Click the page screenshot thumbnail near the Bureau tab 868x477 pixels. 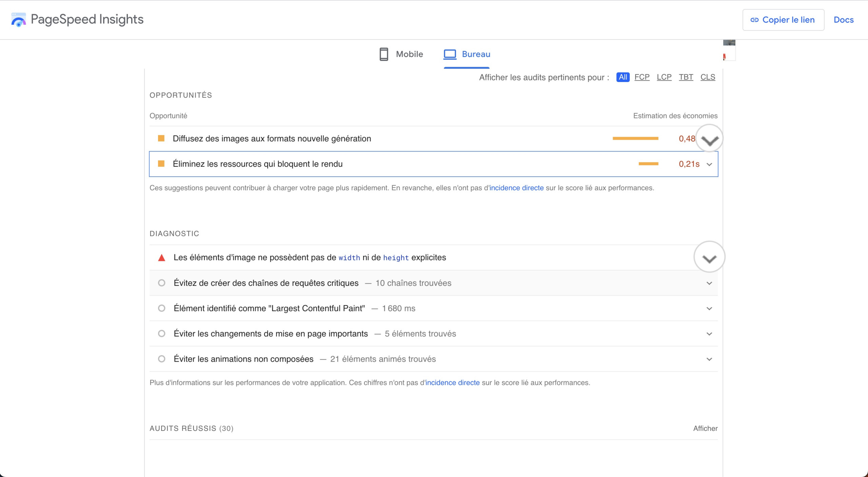(x=729, y=50)
